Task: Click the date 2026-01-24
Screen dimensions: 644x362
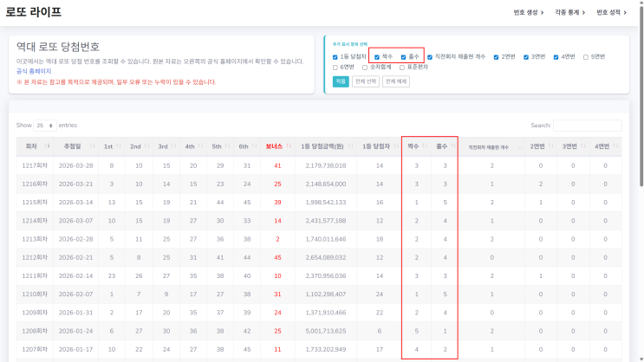Action: coord(75,331)
